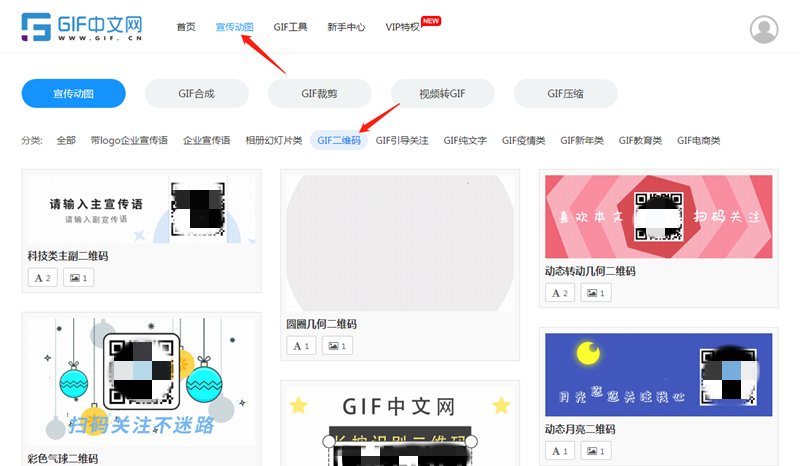Select the GIF二维码 category filter
This screenshot has width=800, height=466.
[339, 140]
